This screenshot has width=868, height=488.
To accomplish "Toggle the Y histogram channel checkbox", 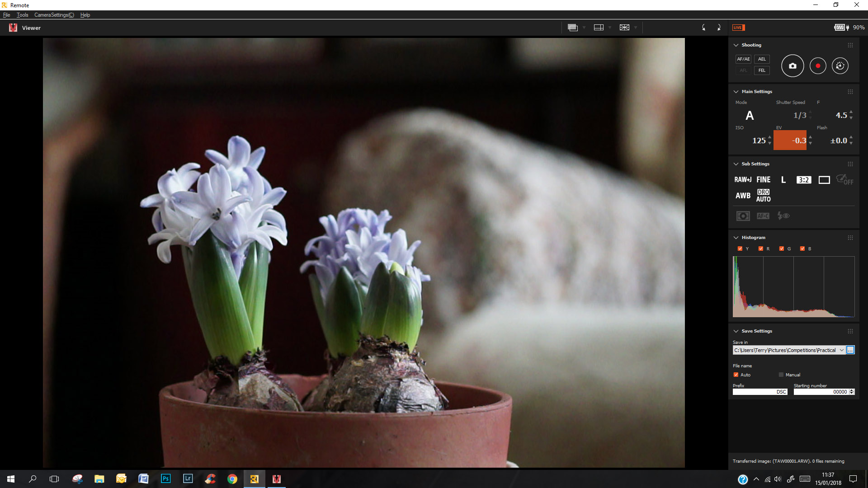I will click(740, 249).
